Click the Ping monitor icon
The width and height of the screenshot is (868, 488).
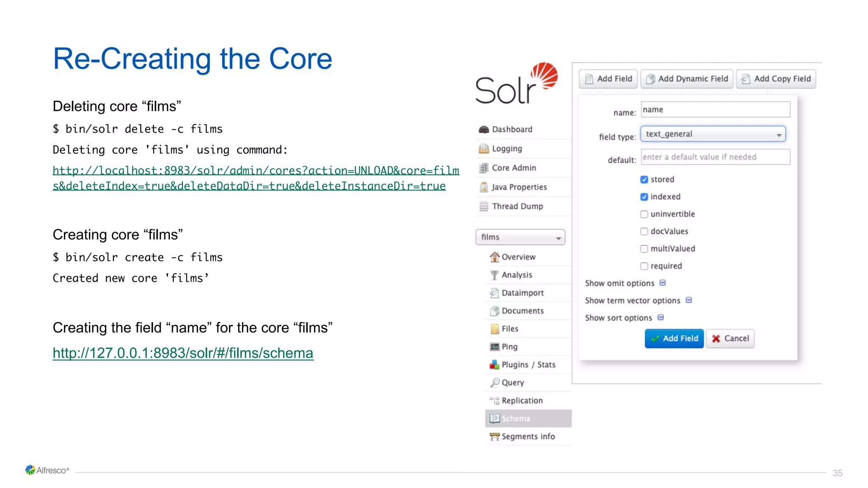point(494,347)
